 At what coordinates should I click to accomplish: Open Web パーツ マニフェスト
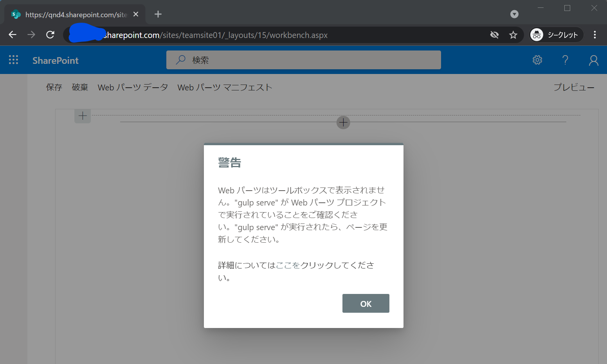click(x=225, y=87)
